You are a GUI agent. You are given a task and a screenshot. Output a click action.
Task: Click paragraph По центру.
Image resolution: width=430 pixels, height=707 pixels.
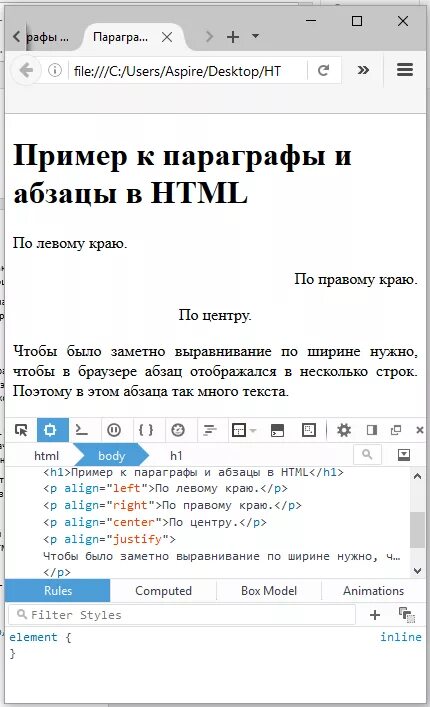[215, 315]
